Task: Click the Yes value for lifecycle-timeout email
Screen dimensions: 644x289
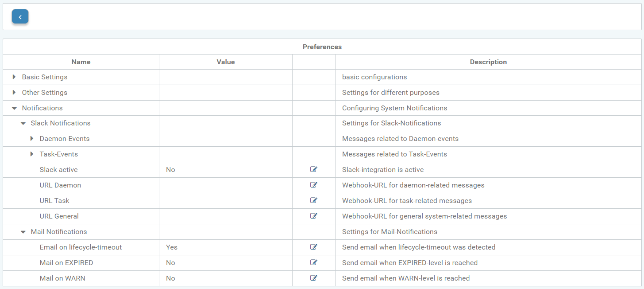Action: (x=172, y=247)
